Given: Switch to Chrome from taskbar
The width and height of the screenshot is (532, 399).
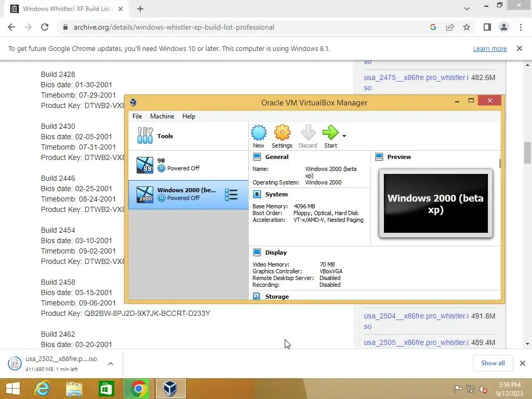Looking at the screenshot, I should (138, 389).
